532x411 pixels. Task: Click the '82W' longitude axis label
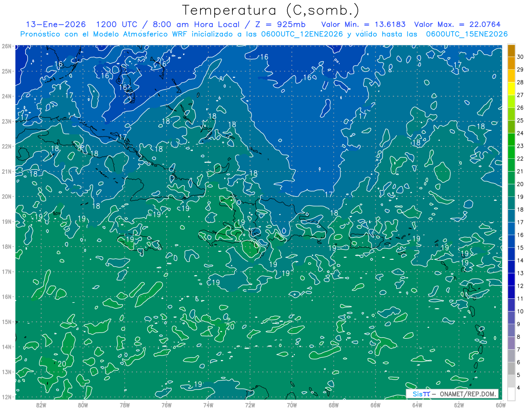coord(41,405)
